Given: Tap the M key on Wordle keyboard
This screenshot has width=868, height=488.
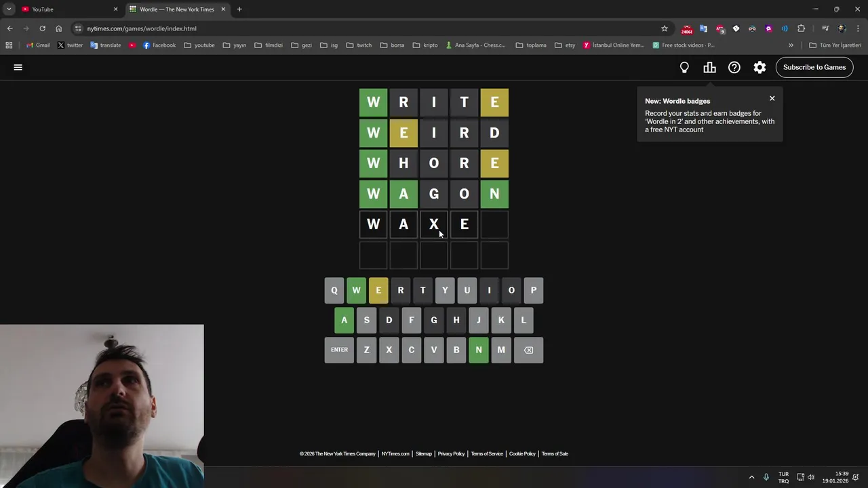Looking at the screenshot, I should [501, 350].
